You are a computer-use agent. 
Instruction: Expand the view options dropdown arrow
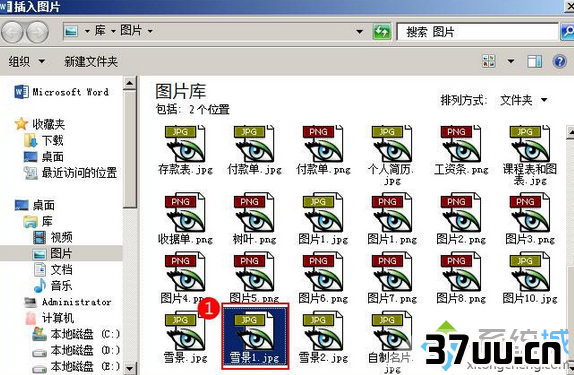point(511,61)
